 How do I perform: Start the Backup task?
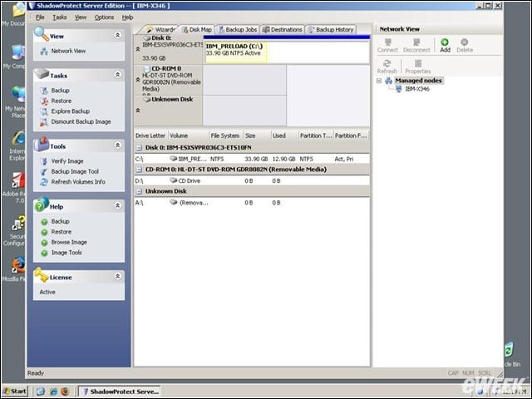coord(61,91)
